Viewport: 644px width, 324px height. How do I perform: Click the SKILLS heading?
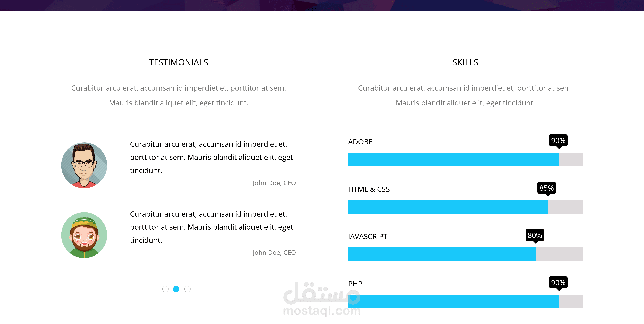tap(465, 62)
